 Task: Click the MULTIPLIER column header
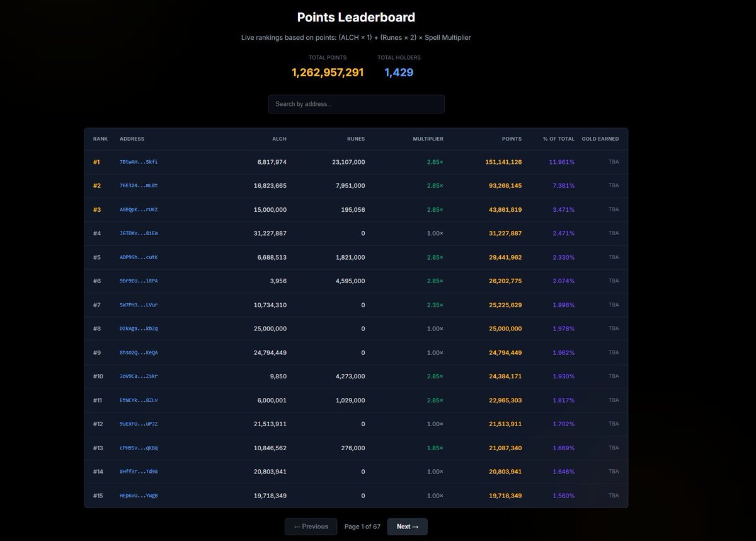click(428, 139)
